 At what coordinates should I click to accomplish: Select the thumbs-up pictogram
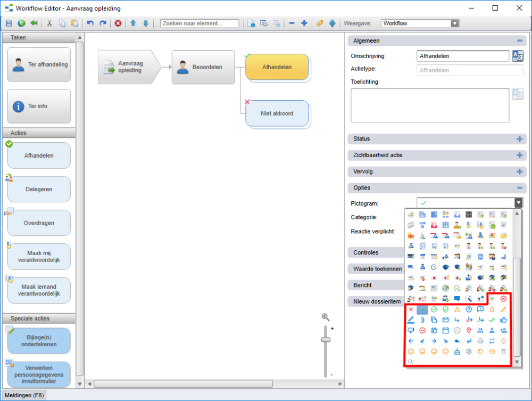(x=503, y=320)
